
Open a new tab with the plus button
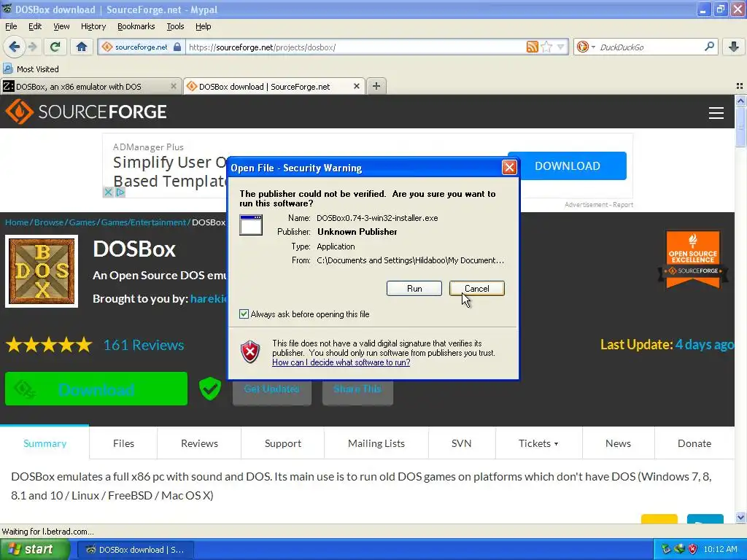pyautogui.click(x=376, y=86)
